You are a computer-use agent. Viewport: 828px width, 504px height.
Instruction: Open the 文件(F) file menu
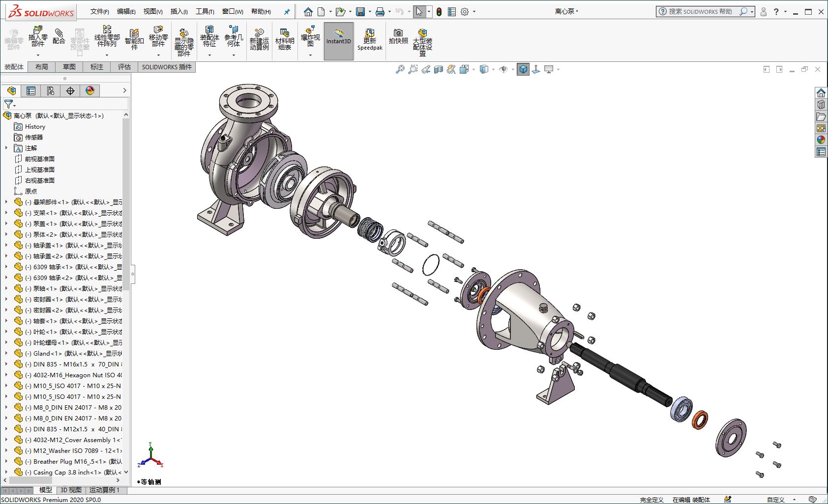(x=100, y=11)
